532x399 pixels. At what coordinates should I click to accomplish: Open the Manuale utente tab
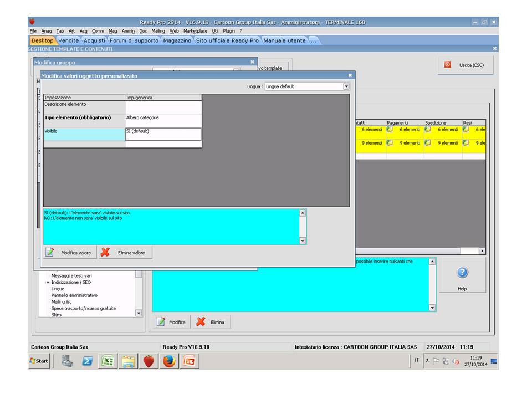click(x=285, y=40)
